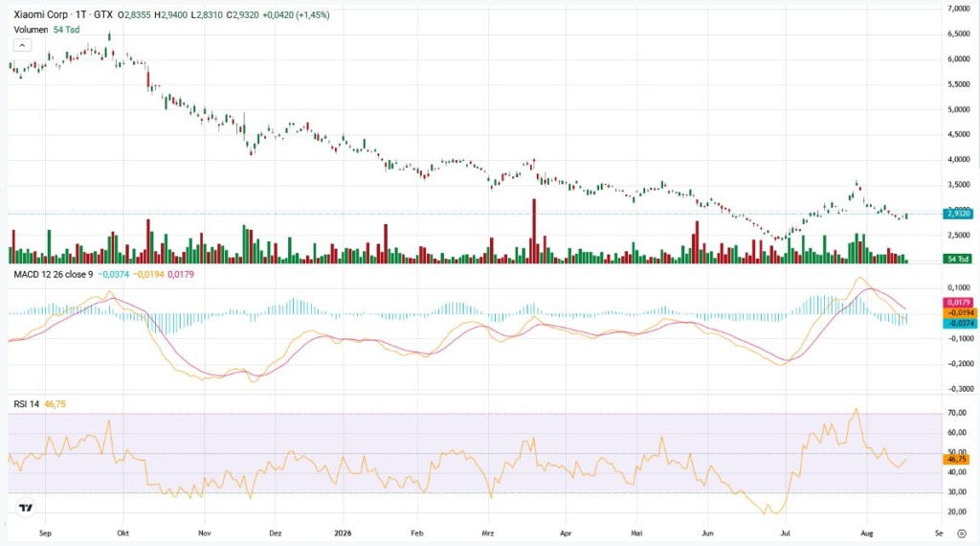This screenshot has height=546, width=980.
Task: Click the current price label 2,9320
Action: coord(957,214)
